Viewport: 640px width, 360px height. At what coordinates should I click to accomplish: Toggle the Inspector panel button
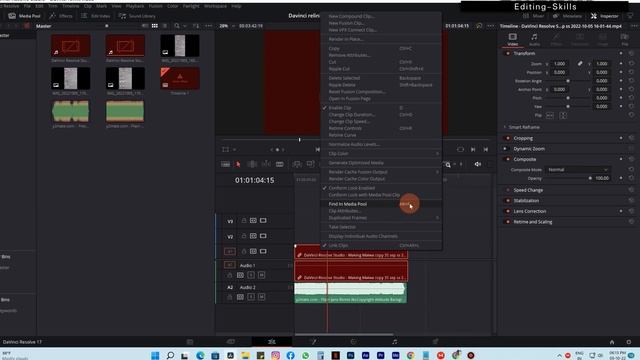pyautogui.click(x=604, y=16)
